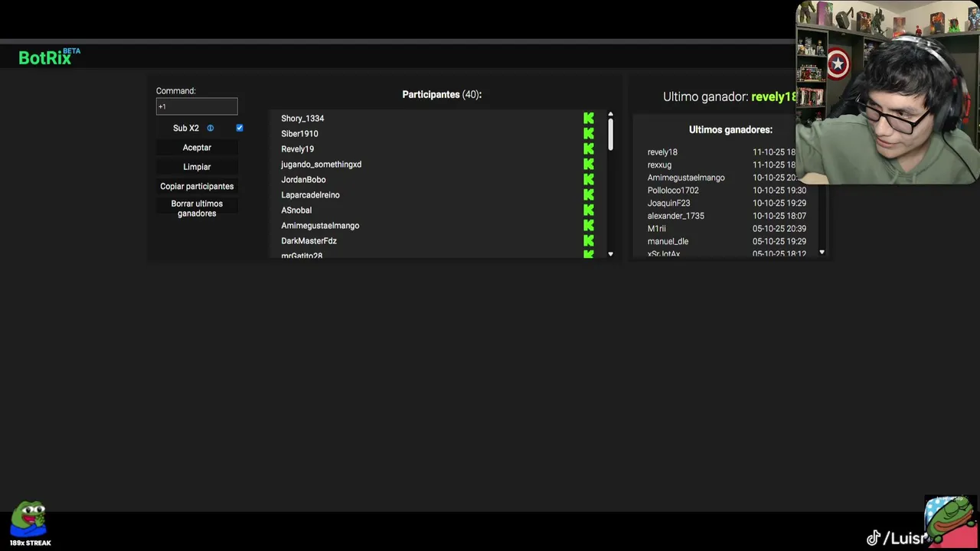
Task: Click the Kick icon beside DarkMasterFdz
Action: pyautogui.click(x=588, y=241)
